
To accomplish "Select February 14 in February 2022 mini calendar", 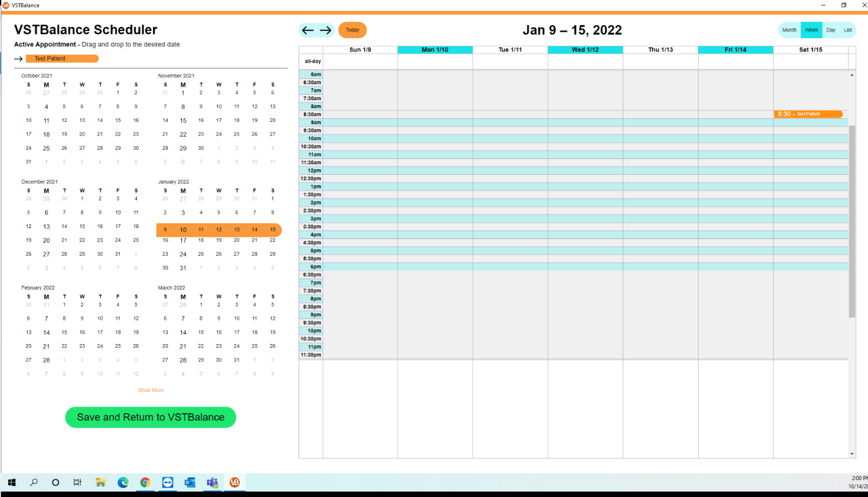I will [46, 333].
